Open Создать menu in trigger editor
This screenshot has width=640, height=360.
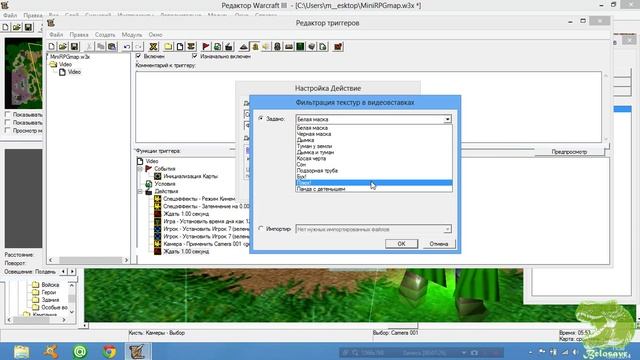point(105,35)
